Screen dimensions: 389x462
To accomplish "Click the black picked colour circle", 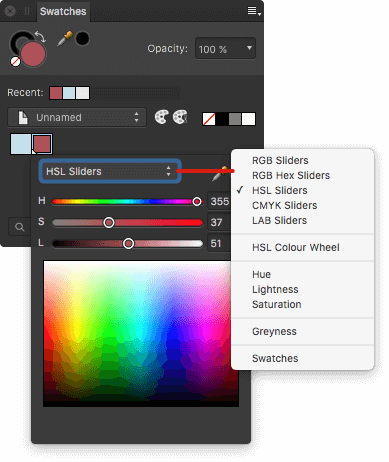I will coord(82,39).
